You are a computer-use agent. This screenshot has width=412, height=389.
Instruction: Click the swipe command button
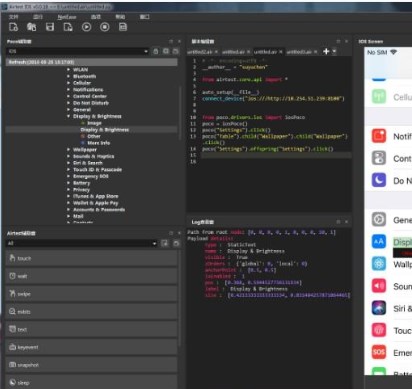coord(91,294)
